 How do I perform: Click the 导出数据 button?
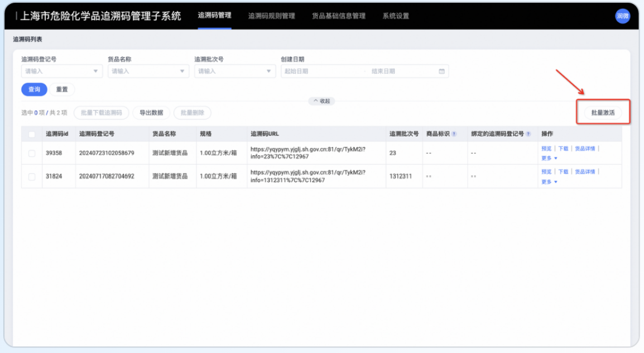[x=151, y=113]
